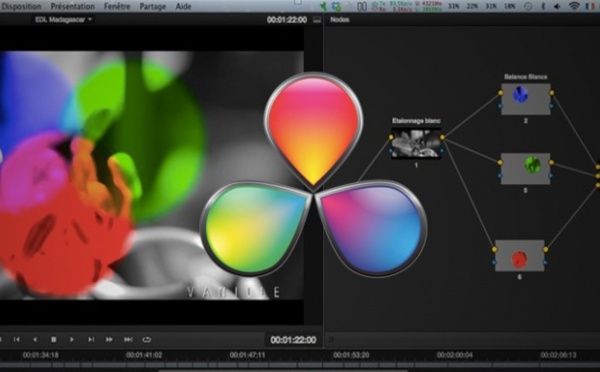Select the green node 5
The image size is (600, 372).
(526, 169)
